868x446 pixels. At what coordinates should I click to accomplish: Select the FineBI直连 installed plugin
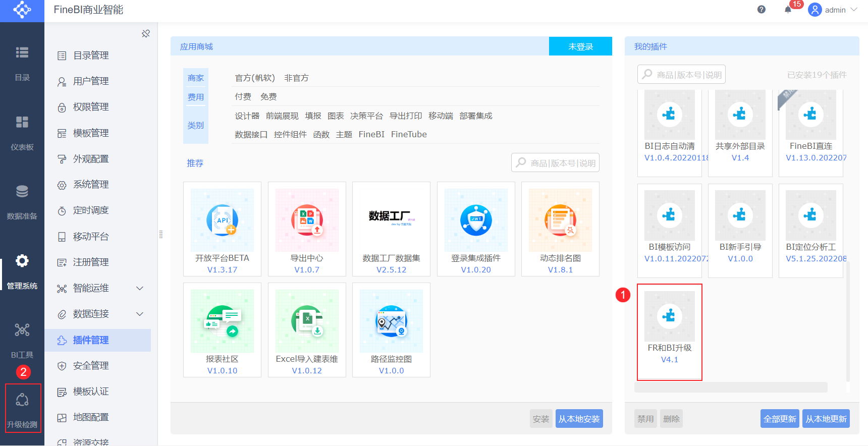pyautogui.click(x=811, y=133)
